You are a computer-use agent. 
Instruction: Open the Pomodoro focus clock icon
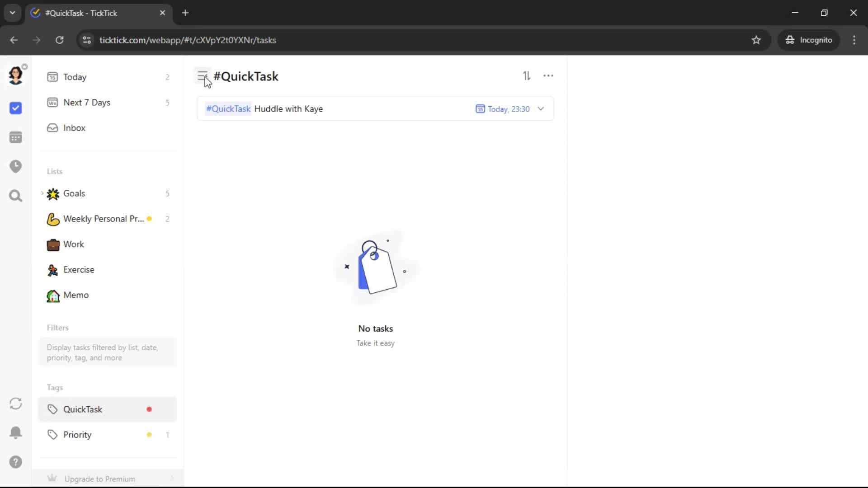point(15,166)
